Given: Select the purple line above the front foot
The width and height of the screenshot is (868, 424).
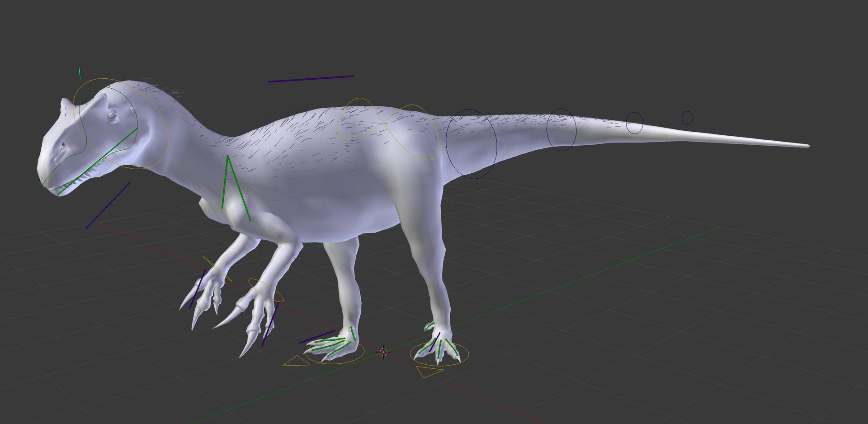Looking at the screenshot, I should click(x=316, y=337).
